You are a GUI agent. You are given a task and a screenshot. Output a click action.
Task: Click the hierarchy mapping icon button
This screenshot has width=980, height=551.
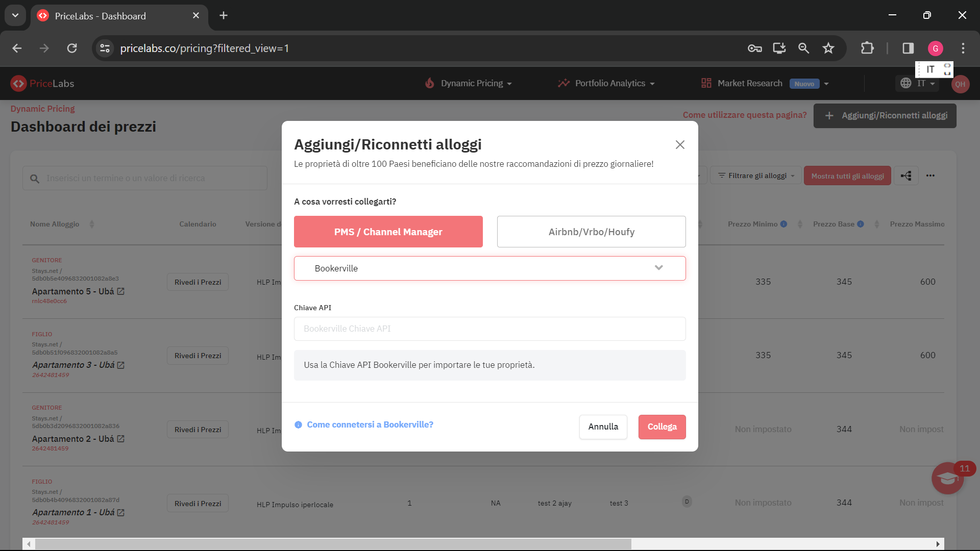pos(906,176)
